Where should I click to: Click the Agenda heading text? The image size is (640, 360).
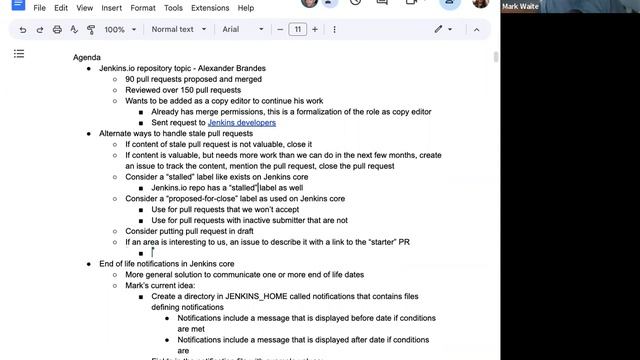(87, 58)
